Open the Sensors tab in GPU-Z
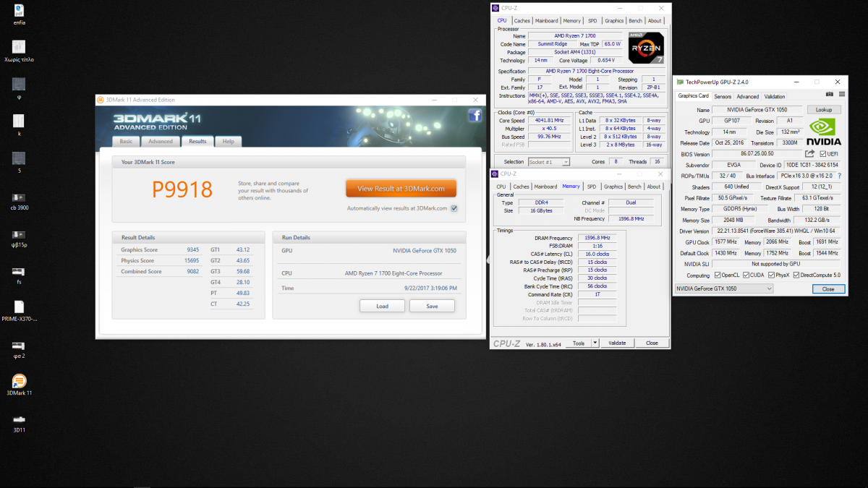This screenshot has height=488, width=868. click(723, 96)
